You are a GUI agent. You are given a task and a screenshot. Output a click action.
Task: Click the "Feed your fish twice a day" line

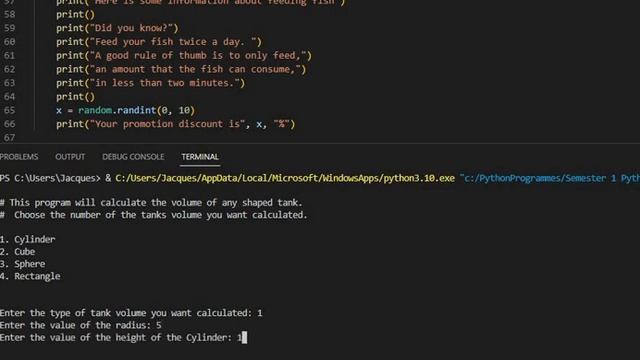pos(159,42)
